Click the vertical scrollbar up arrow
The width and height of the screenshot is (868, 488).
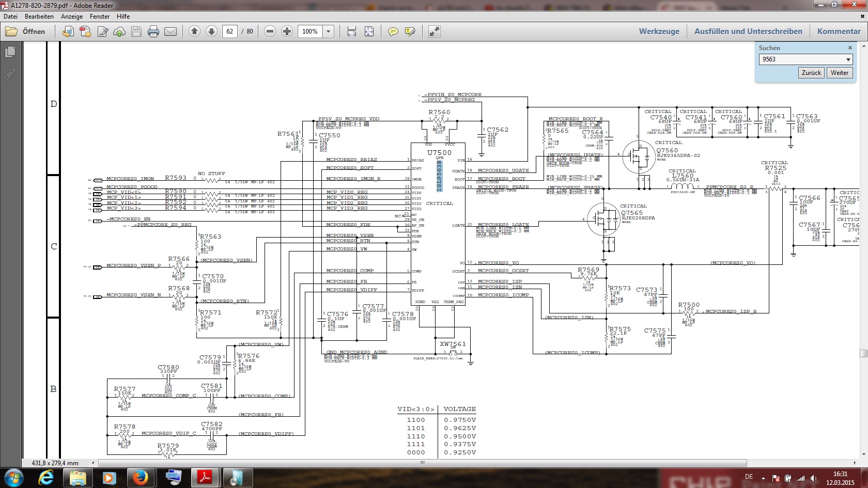pos(863,46)
